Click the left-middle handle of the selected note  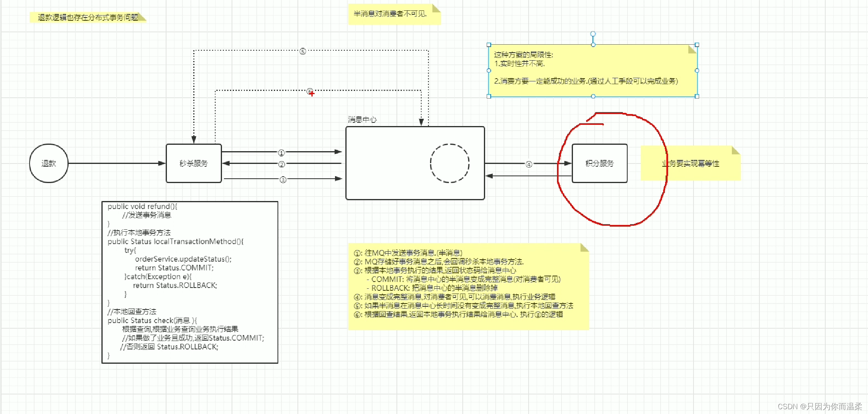pyautogui.click(x=489, y=71)
